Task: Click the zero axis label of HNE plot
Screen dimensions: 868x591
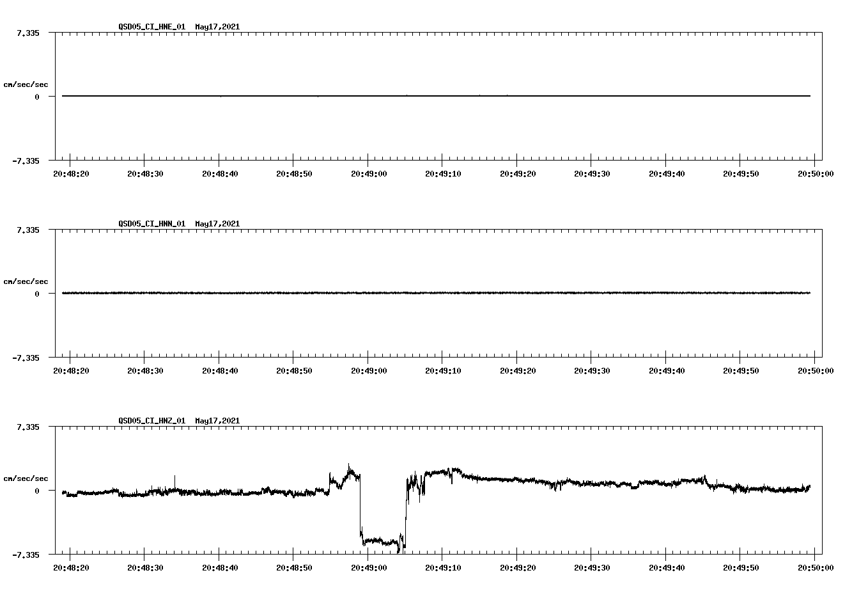Action: point(37,97)
